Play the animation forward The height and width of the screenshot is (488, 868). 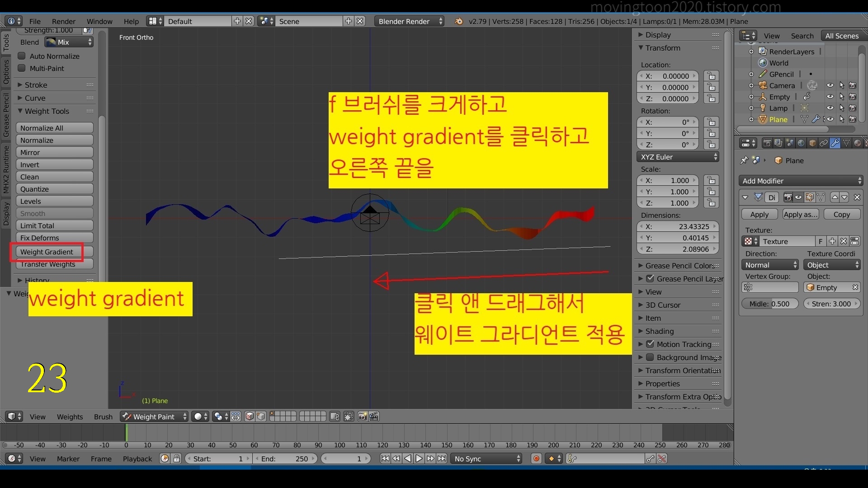click(x=419, y=459)
